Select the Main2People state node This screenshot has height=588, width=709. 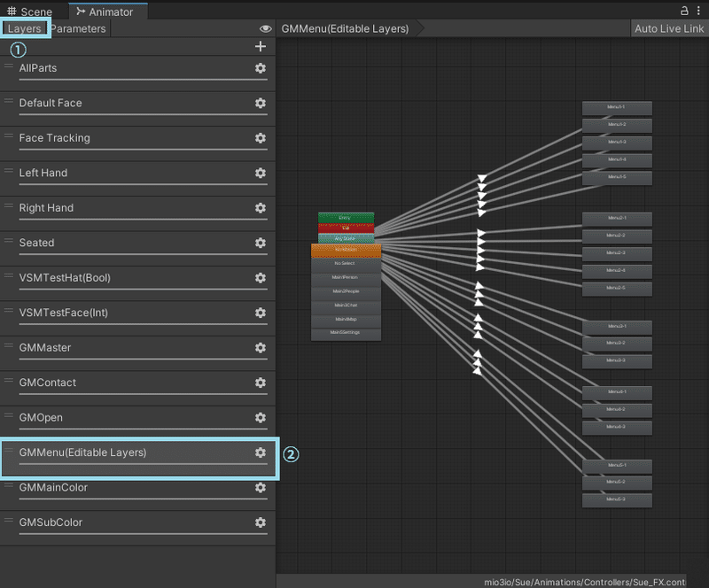pos(346,292)
